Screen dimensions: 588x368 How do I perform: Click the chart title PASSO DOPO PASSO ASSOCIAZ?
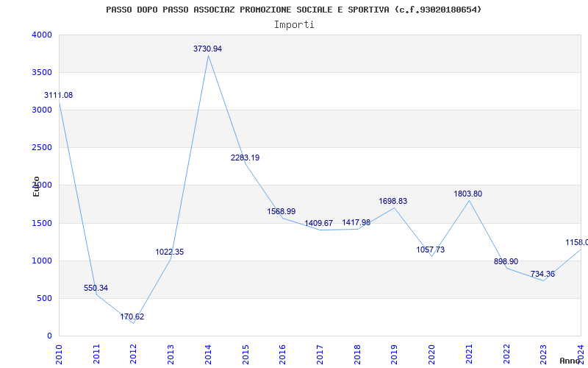coord(293,10)
